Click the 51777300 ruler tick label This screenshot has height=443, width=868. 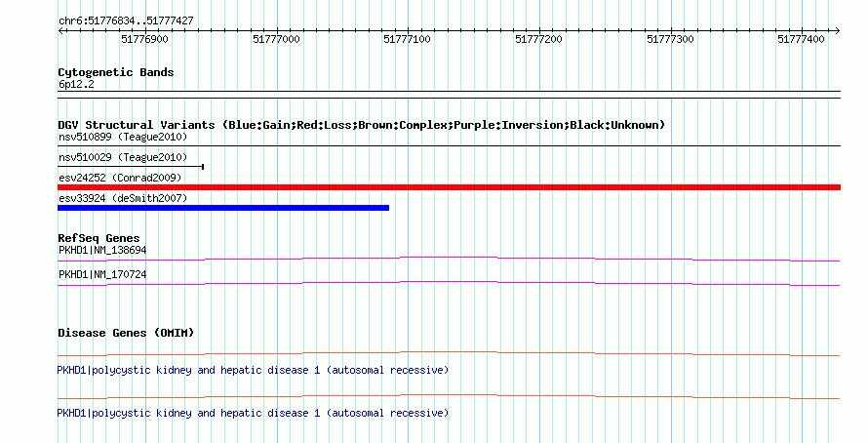(x=670, y=39)
